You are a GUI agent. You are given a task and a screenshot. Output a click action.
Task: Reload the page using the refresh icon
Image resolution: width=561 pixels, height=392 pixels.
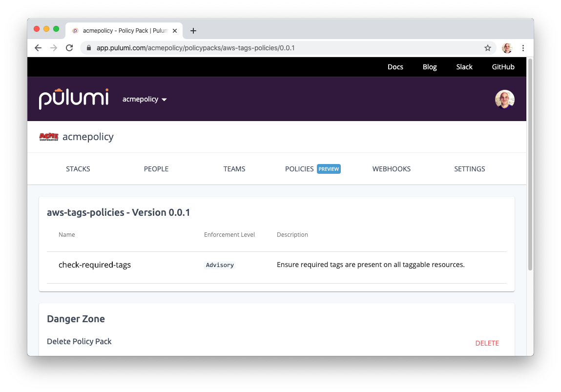[69, 48]
